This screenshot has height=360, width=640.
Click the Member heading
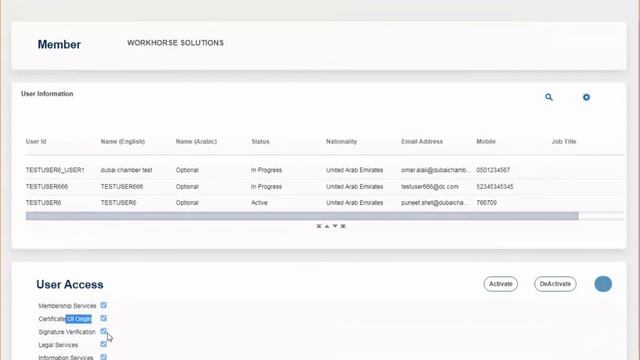coord(59,44)
